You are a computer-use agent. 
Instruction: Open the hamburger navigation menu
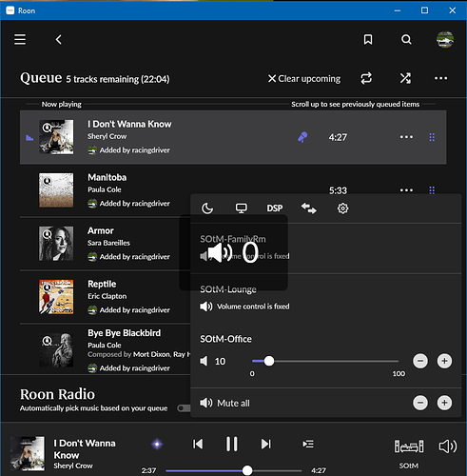[20, 40]
